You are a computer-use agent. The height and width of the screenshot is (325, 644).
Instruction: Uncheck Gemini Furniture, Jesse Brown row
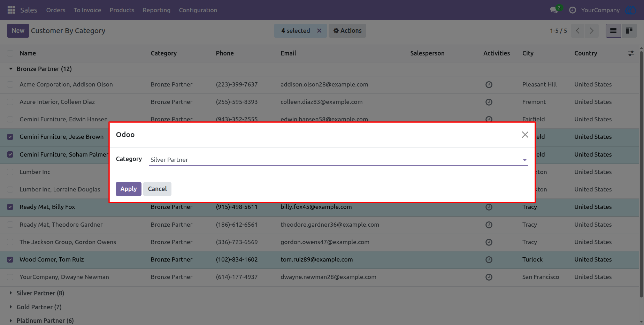(x=10, y=137)
